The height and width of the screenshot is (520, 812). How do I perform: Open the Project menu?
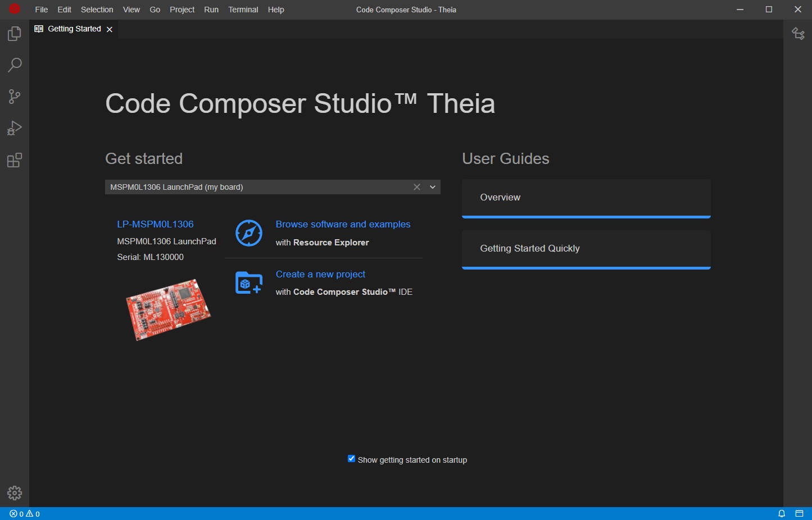point(182,10)
